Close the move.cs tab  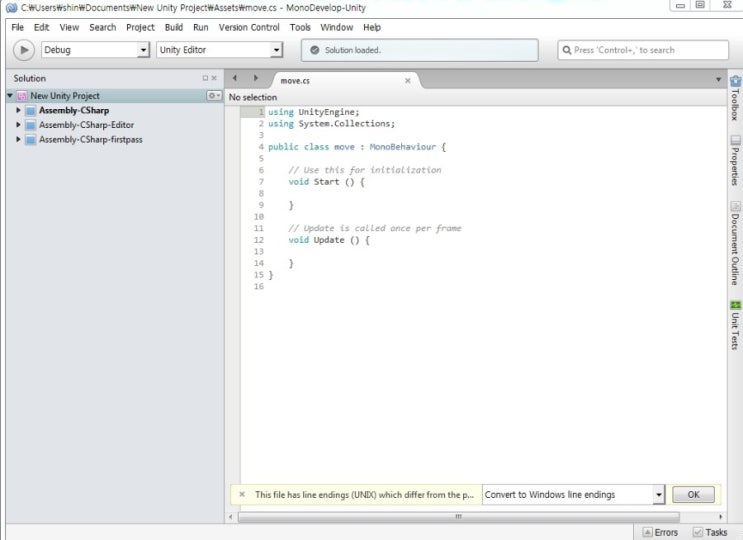point(408,81)
